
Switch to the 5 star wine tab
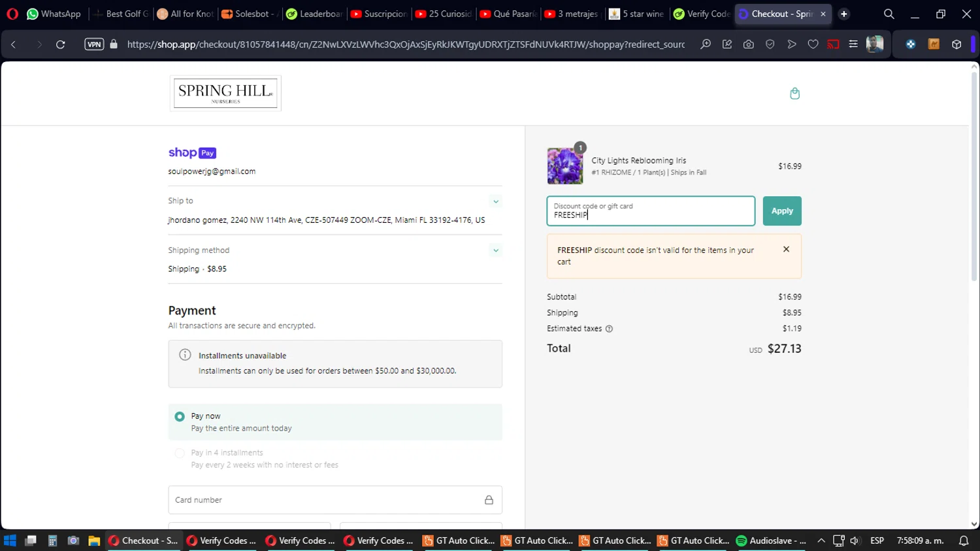[x=637, y=14]
